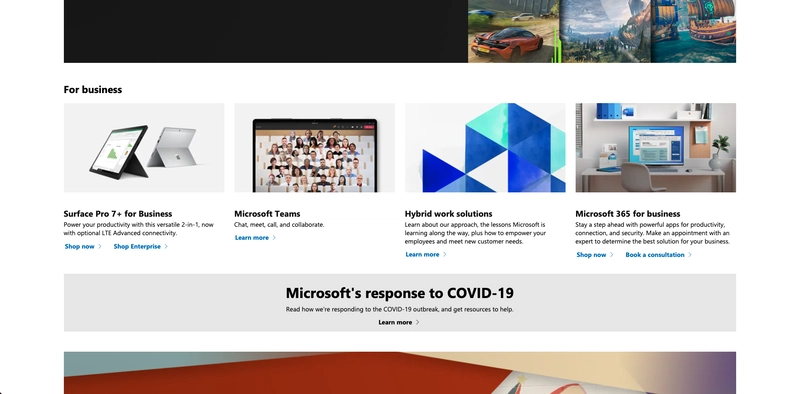
Task: Click the chevron beside Book a consultation
Action: pyautogui.click(x=690, y=255)
